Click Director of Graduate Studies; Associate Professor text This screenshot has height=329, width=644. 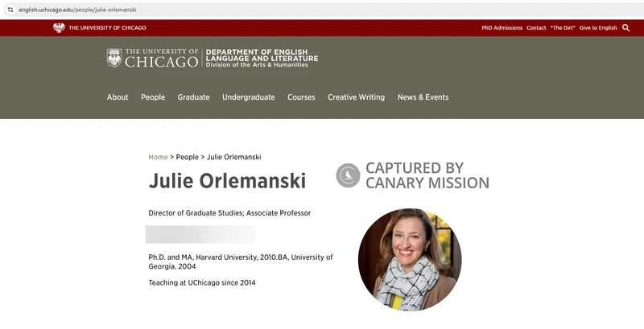pos(229,213)
